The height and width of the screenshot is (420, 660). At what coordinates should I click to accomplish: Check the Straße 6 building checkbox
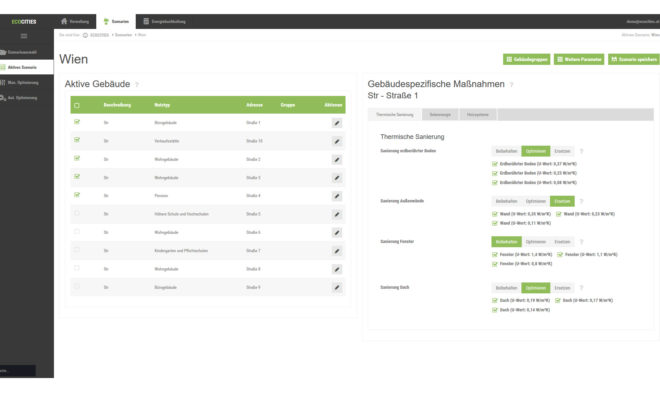pyautogui.click(x=77, y=231)
